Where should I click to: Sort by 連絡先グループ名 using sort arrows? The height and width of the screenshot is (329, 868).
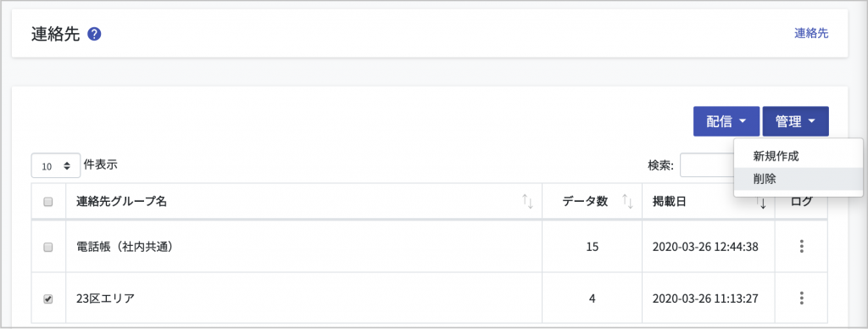527,202
